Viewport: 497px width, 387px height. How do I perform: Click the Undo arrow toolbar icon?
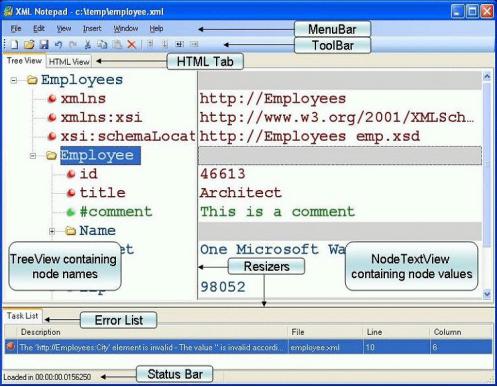pyautogui.click(x=59, y=44)
